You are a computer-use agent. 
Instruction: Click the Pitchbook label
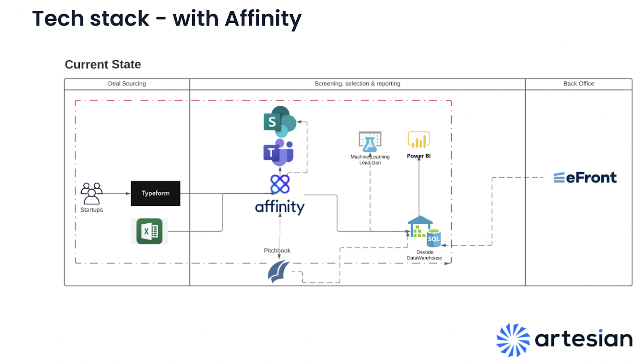[x=277, y=250]
